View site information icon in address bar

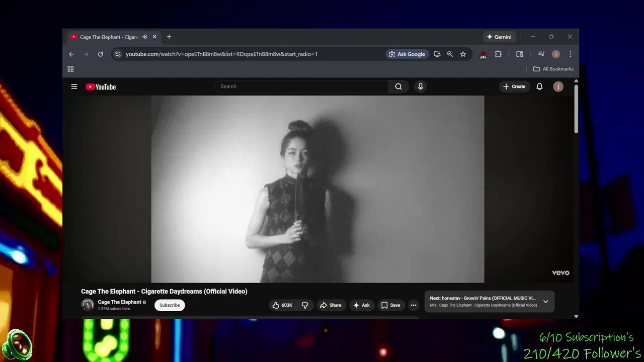[x=117, y=54]
